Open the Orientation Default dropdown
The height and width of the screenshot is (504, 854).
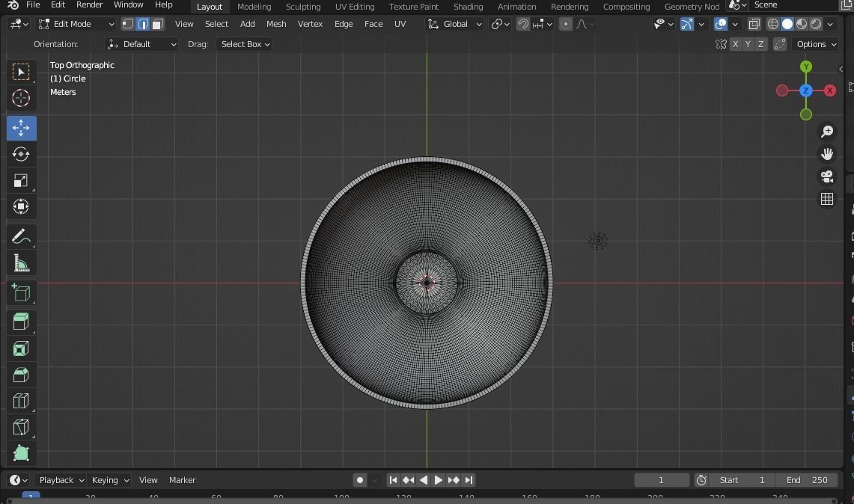tap(141, 44)
